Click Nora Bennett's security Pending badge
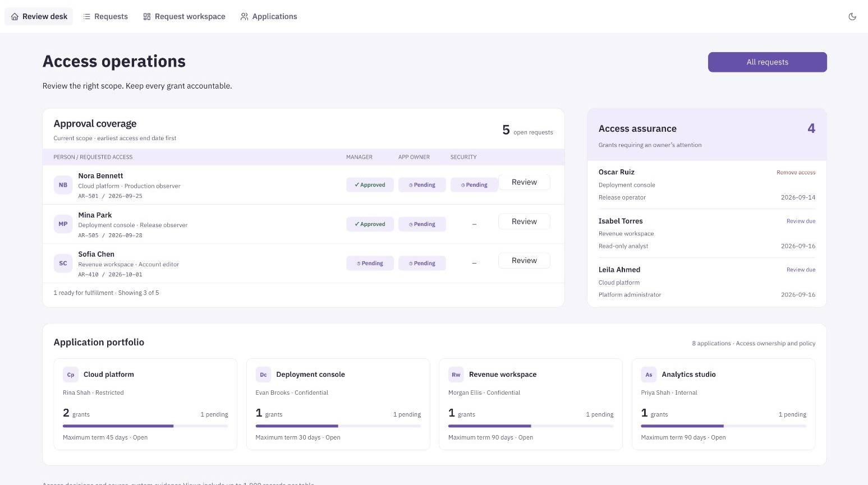 (x=474, y=185)
